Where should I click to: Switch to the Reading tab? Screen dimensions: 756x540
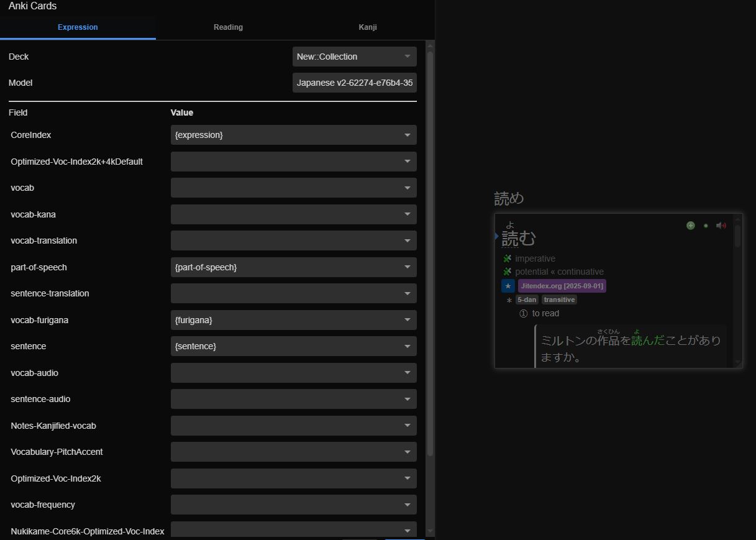click(228, 27)
